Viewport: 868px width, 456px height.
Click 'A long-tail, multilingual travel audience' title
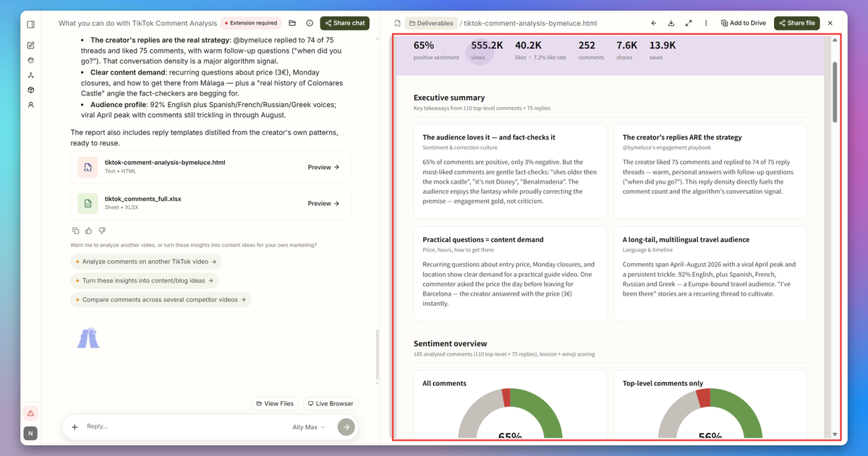(686, 239)
